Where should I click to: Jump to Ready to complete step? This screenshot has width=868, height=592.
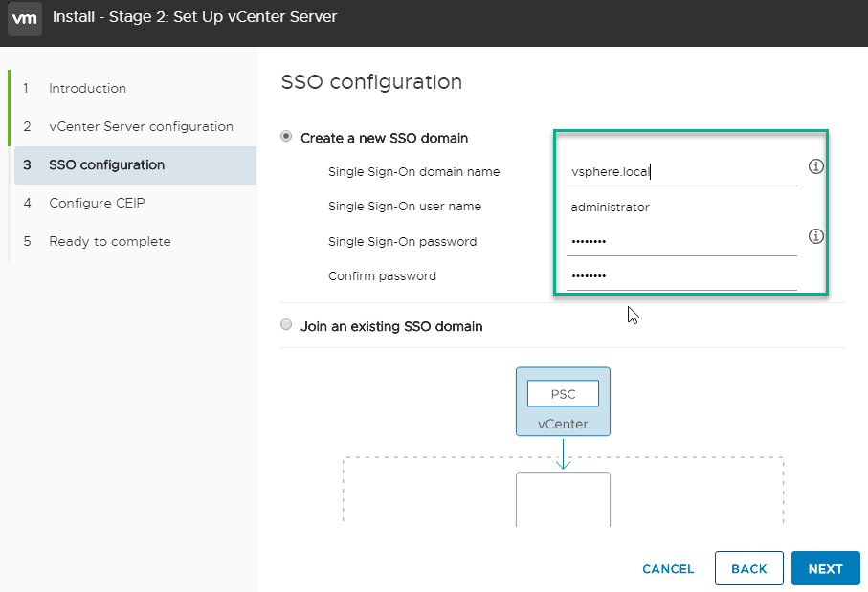[x=109, y=241]
